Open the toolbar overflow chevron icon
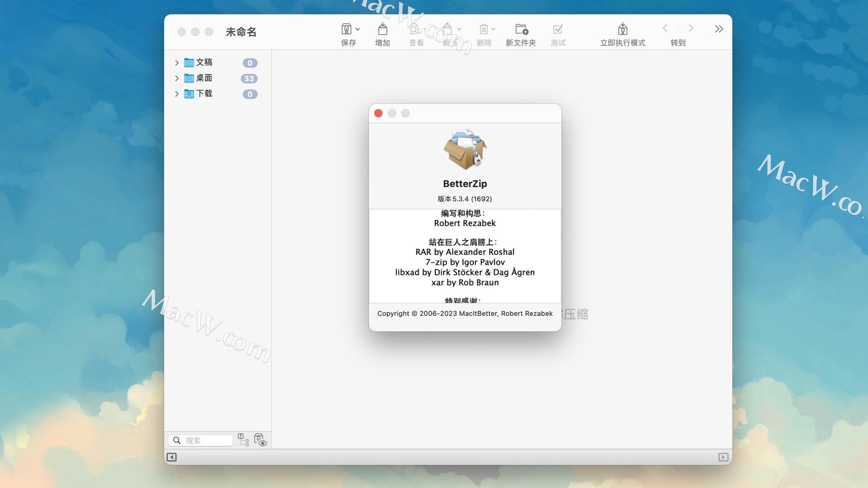The height and width of the screenshot is (488, 868). point(719,29)
